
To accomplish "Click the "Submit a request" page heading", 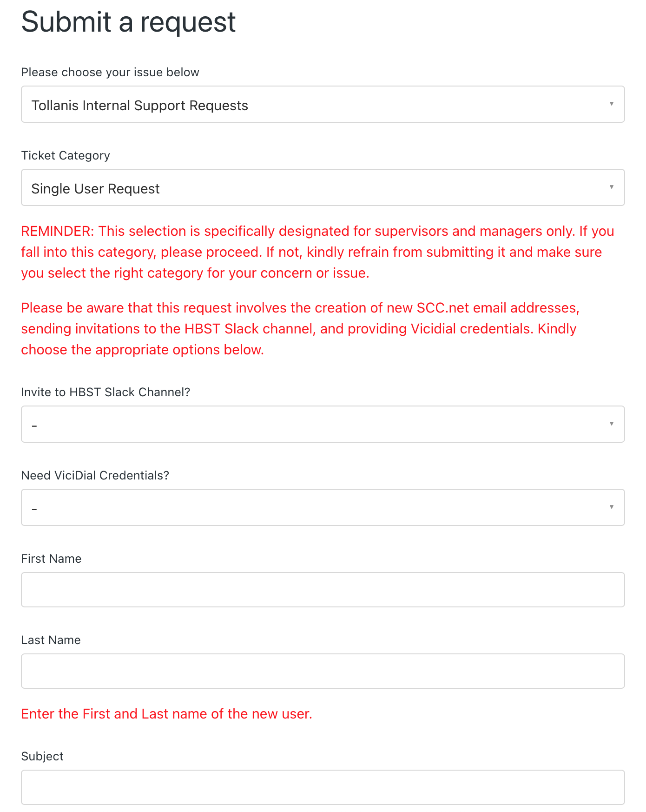I will tap(128, 22).
